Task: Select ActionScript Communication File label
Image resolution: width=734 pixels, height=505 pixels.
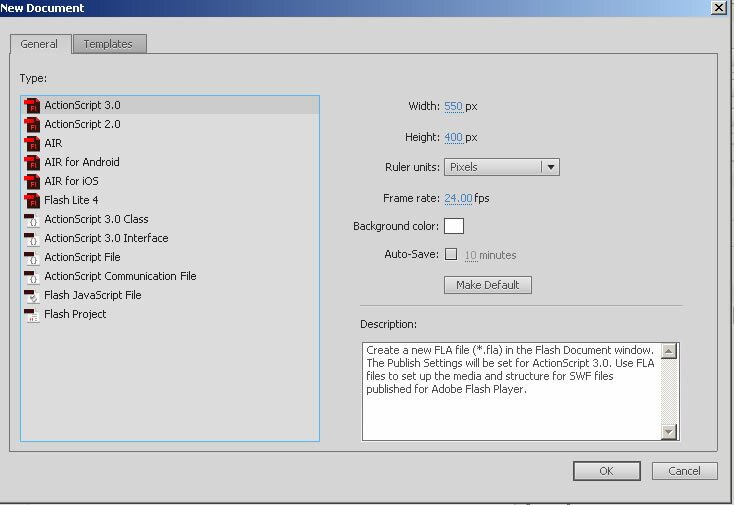Action: click(x=120, y=276)
